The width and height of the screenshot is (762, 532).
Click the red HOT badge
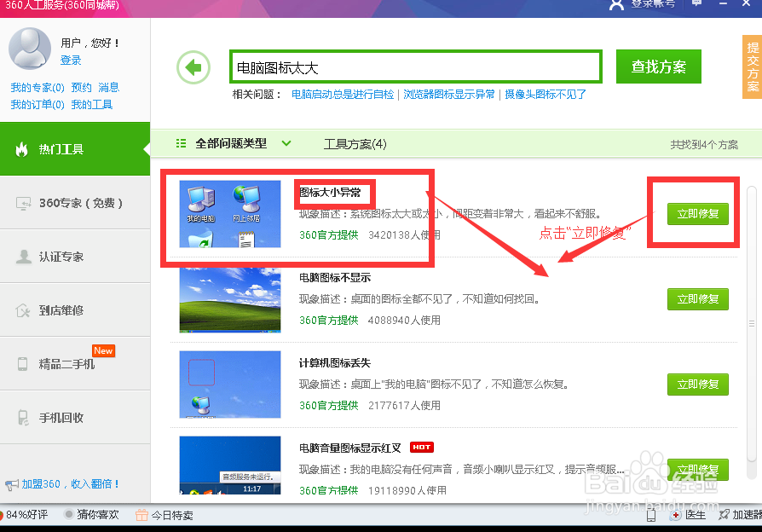pos(421,448)
